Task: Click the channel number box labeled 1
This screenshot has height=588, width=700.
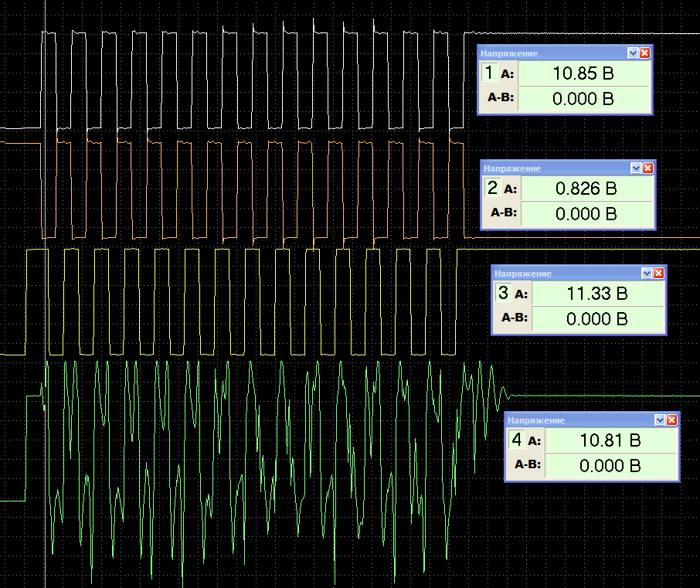Action: pos(489,73)
